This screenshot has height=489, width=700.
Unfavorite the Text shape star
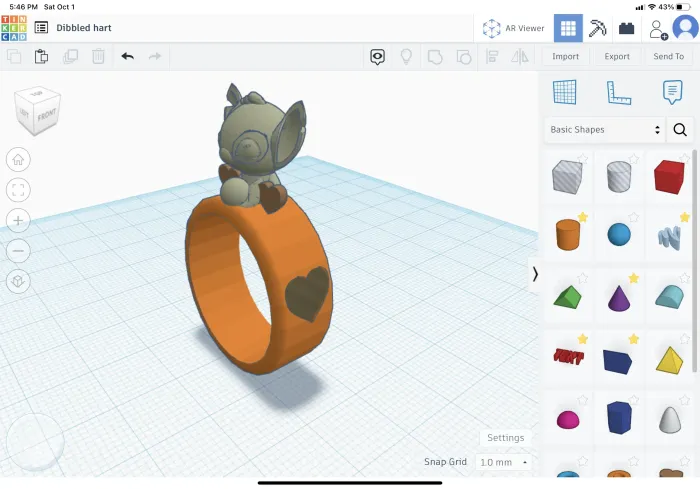point(583,339)
